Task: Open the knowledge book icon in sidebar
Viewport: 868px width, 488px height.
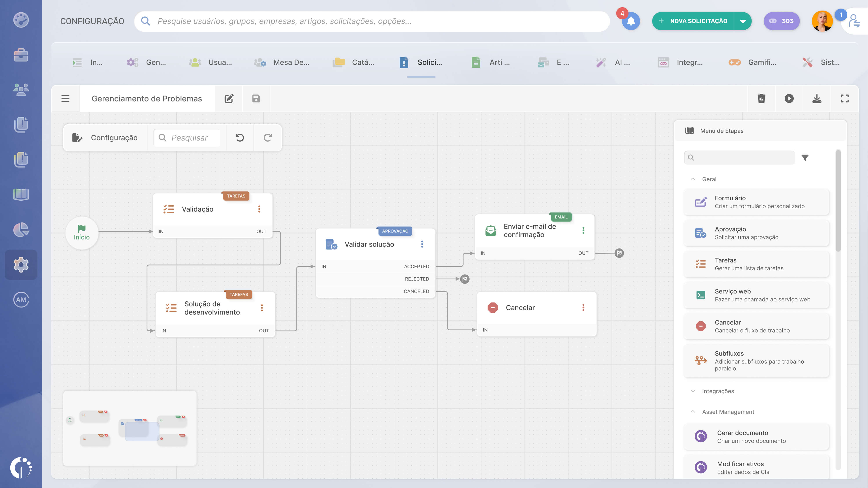Action: (x=21, y=195)
